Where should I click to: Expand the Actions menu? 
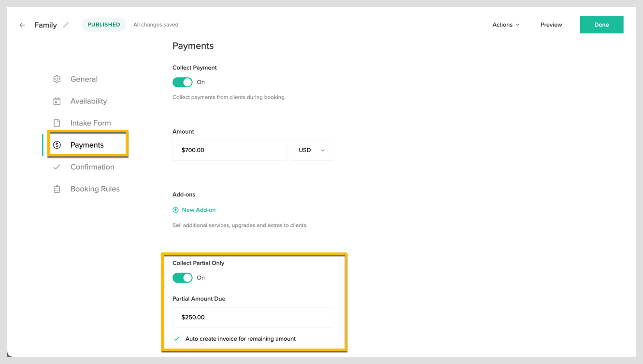[x=506, y=25]
